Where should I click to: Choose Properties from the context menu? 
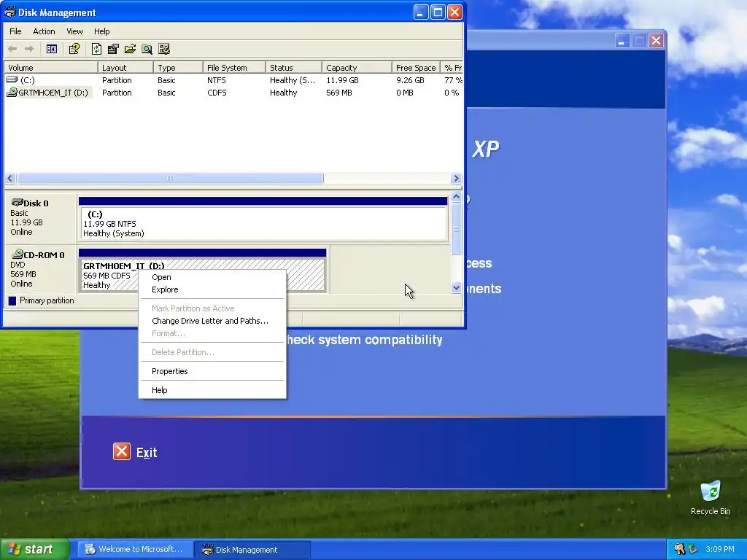coord(212,371)
